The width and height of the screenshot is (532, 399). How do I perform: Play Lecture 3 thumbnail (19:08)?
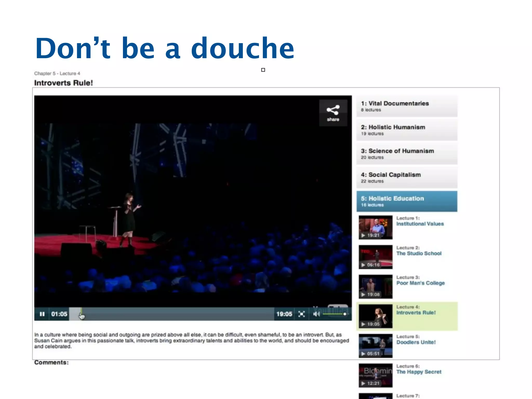[x=376, y=287]
